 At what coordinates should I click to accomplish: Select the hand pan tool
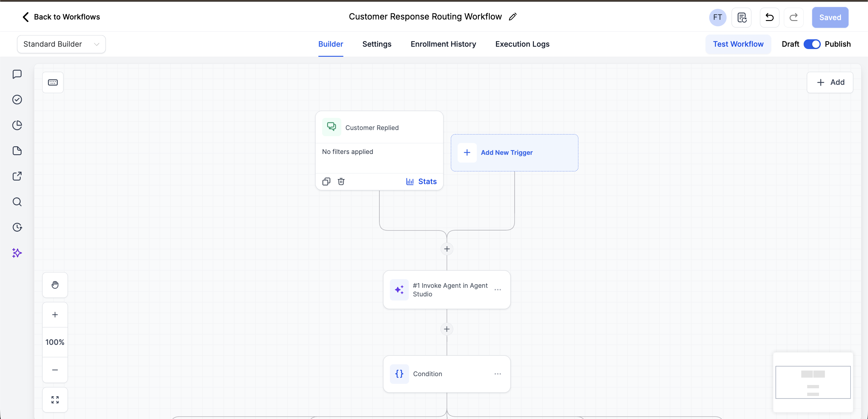(x=55, y=285)
